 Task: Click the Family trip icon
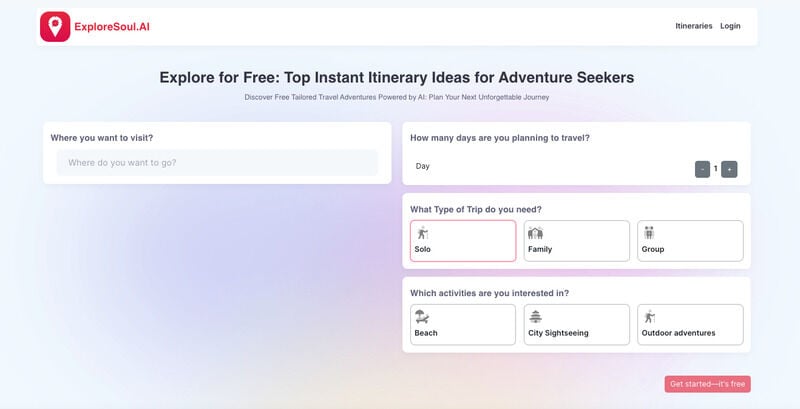pos(535,233)
